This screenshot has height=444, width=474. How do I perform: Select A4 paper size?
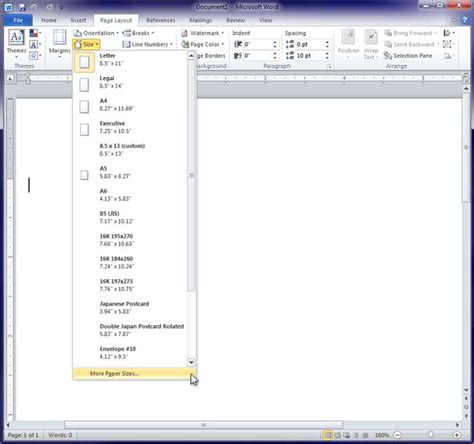(130, 107)
